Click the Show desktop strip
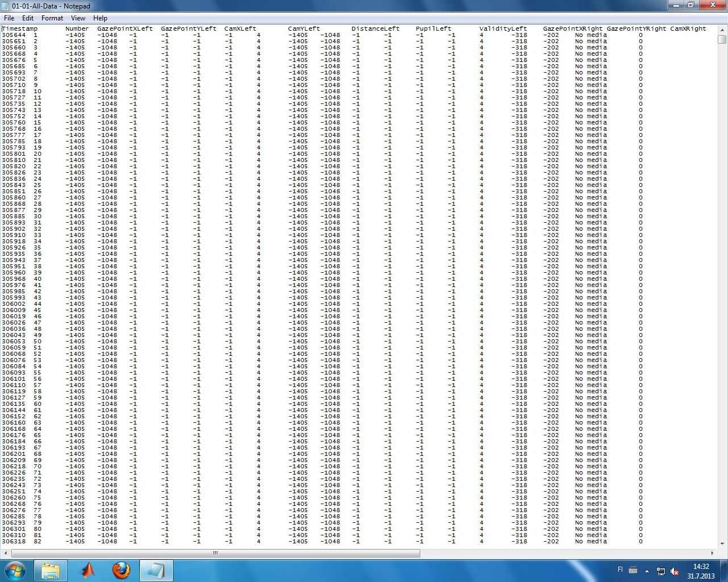 (x=723, y=571)
